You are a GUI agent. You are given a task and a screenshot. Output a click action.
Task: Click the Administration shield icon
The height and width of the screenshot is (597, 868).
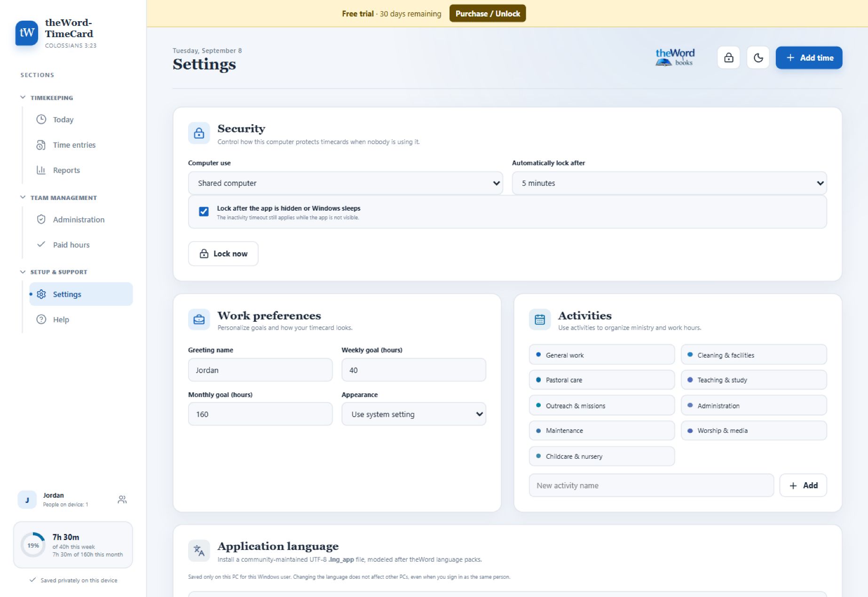[41, 219]
